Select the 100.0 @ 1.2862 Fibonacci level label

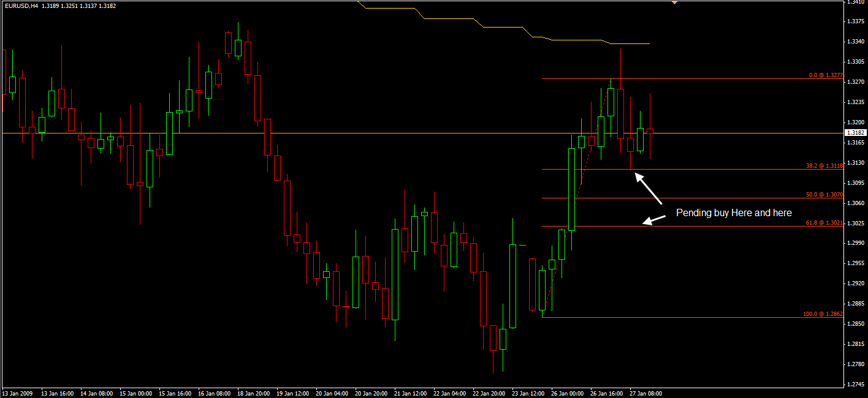[823, 314]
